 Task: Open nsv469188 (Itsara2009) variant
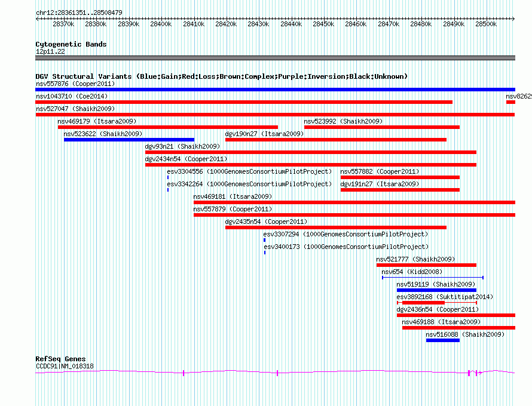click(x=441, y=322)
